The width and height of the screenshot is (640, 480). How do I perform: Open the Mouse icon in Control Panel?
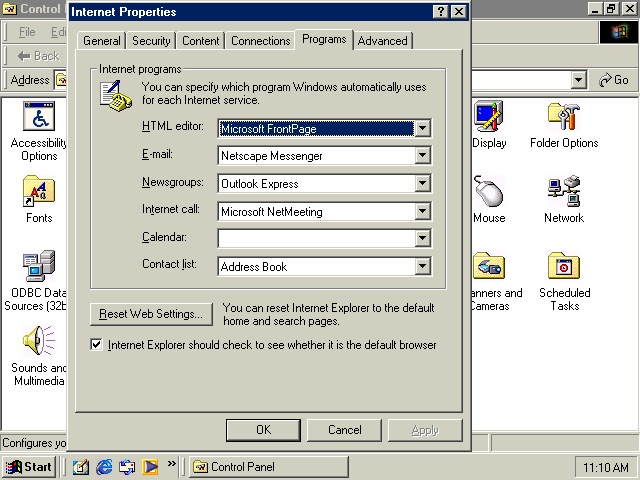click(x=489, y=191)
